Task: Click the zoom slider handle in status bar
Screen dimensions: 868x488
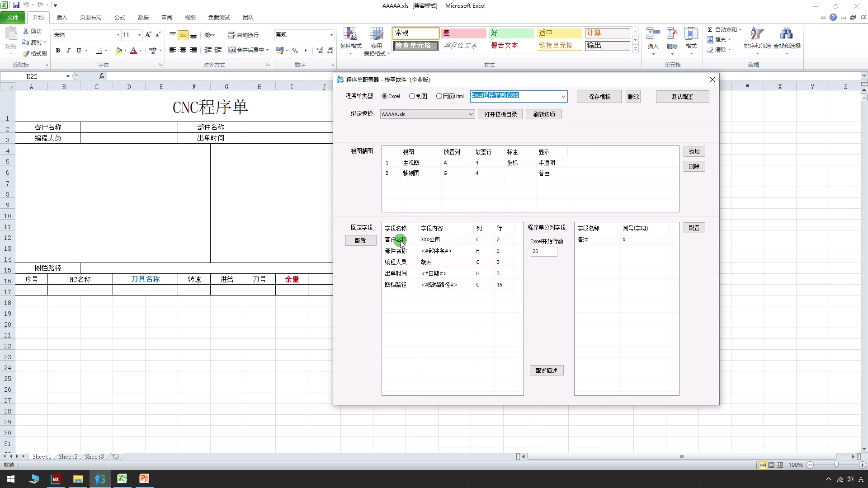Action: (836, 465)
